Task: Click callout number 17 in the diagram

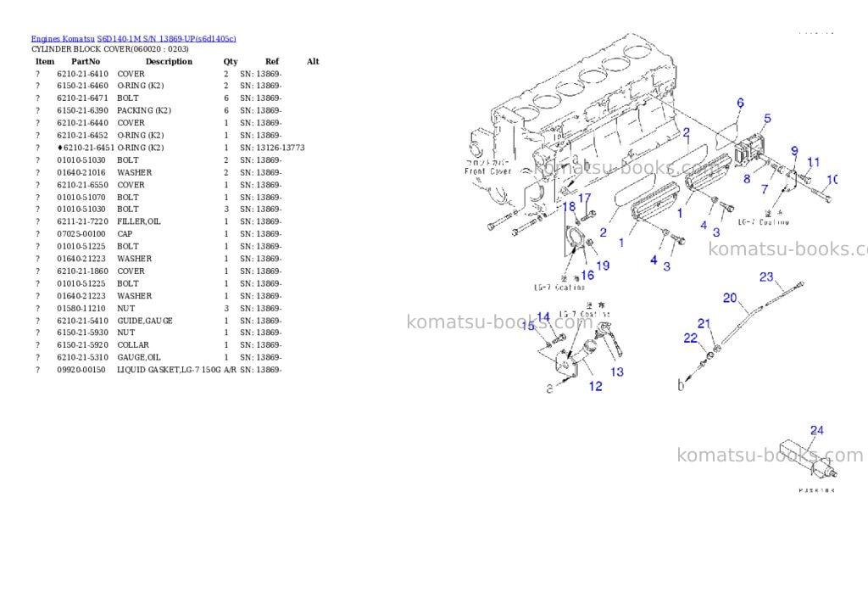Action: click(x=585, y=198)
